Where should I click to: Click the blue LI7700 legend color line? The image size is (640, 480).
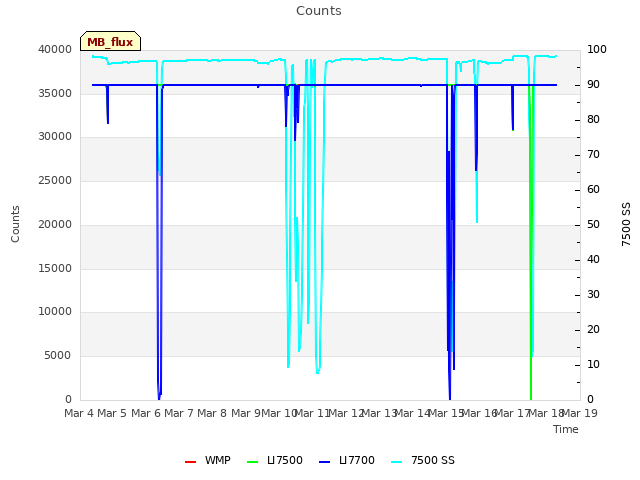[324, 462]
